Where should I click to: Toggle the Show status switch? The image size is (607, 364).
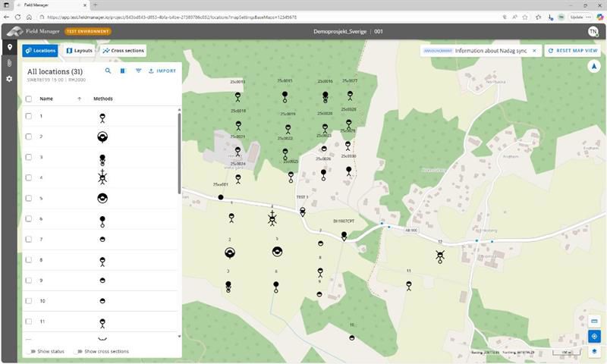pos(30,352)
